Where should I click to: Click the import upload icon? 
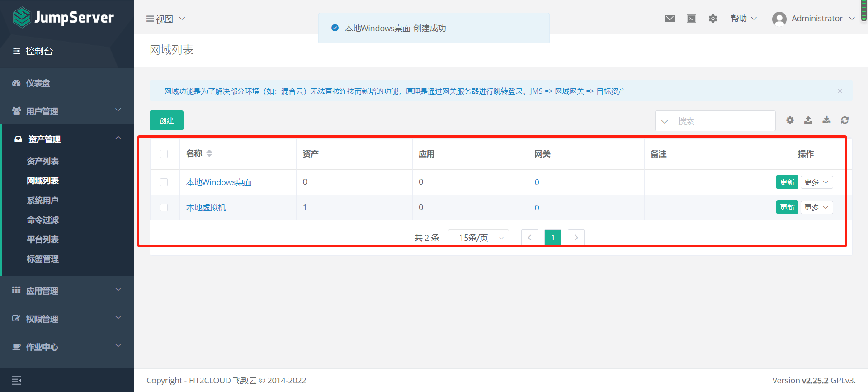point(808,120)
